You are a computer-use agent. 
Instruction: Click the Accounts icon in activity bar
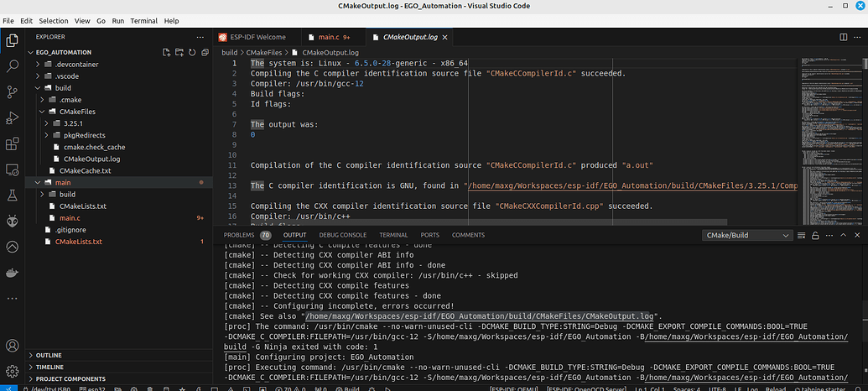point(13,346)
